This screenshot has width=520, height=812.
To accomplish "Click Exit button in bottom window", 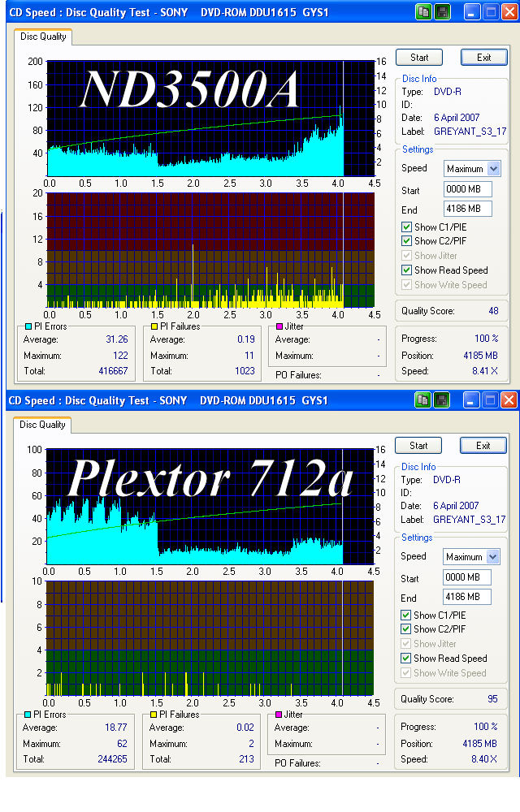I will pyautogui.click(x=483, y=445).
